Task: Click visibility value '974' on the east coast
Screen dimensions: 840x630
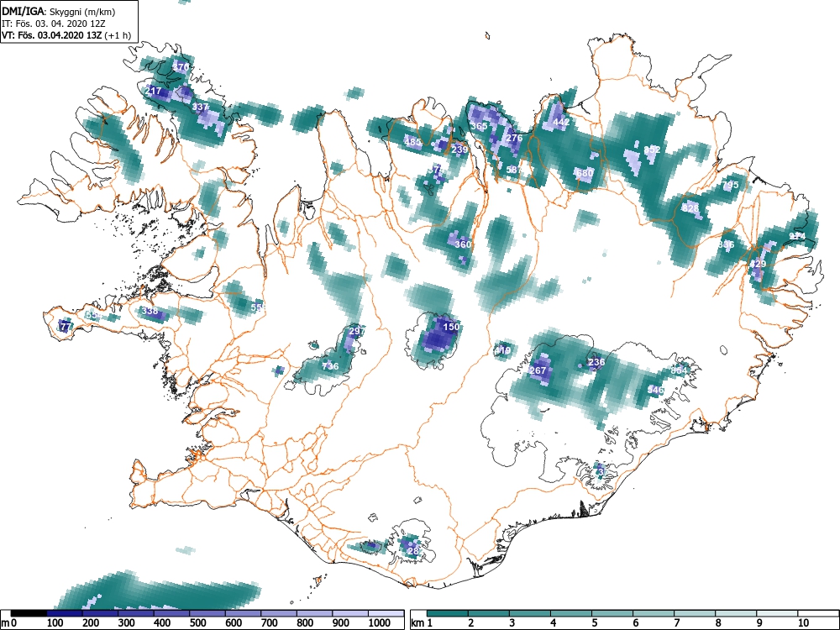Action: (797, 236)
